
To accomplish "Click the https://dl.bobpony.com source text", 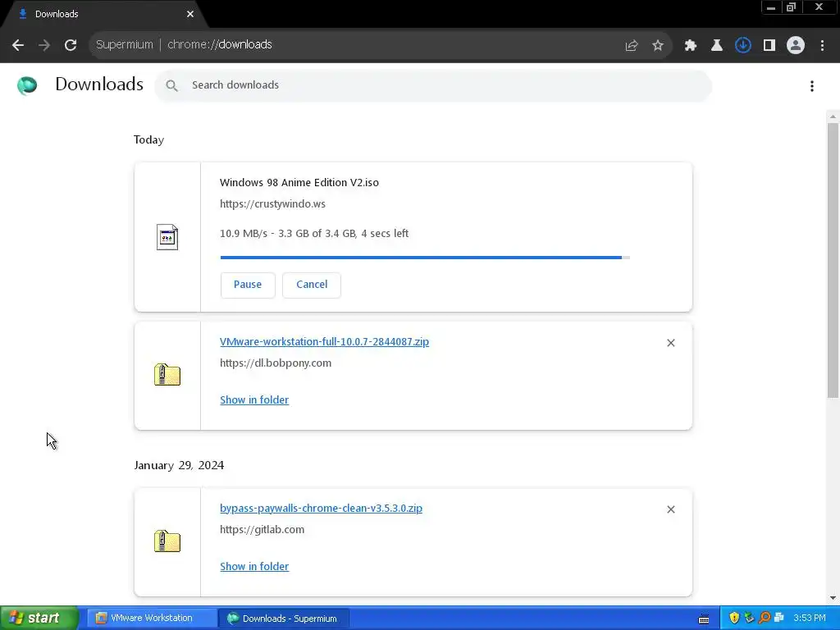I will [x=276, y=363].
